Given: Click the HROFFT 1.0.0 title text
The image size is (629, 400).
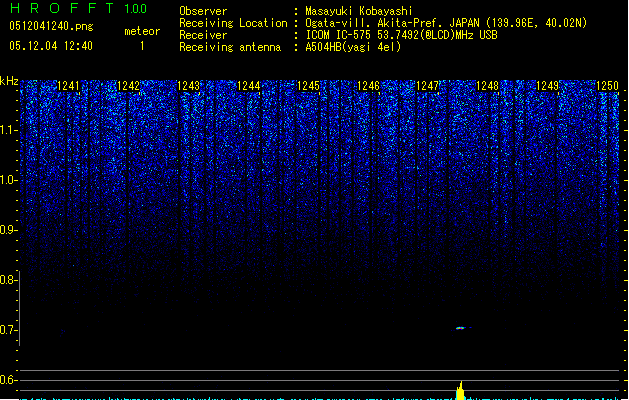Looking at the screenshot, I should pos(79,8).
